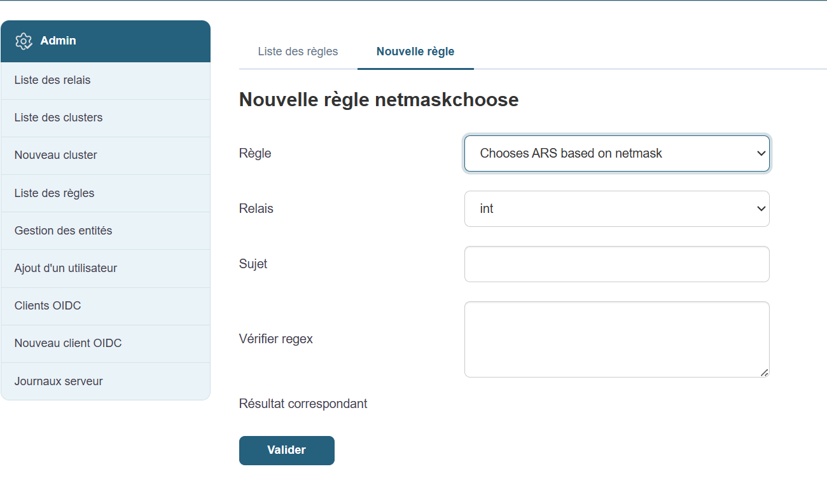This screenshot has height=504, width=827.
Task: Go to Liste des clusters
Action: point(59,118)
